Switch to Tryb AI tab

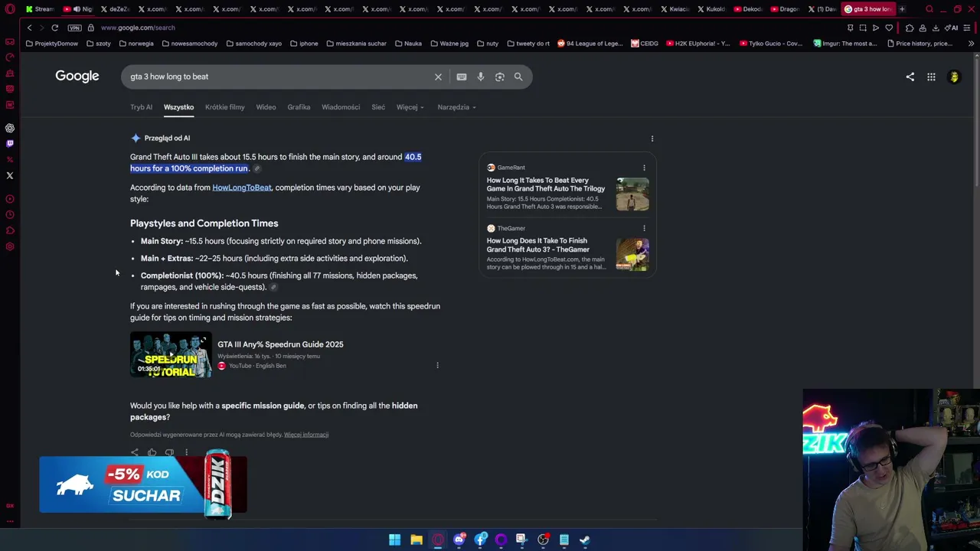click(141, 107)
